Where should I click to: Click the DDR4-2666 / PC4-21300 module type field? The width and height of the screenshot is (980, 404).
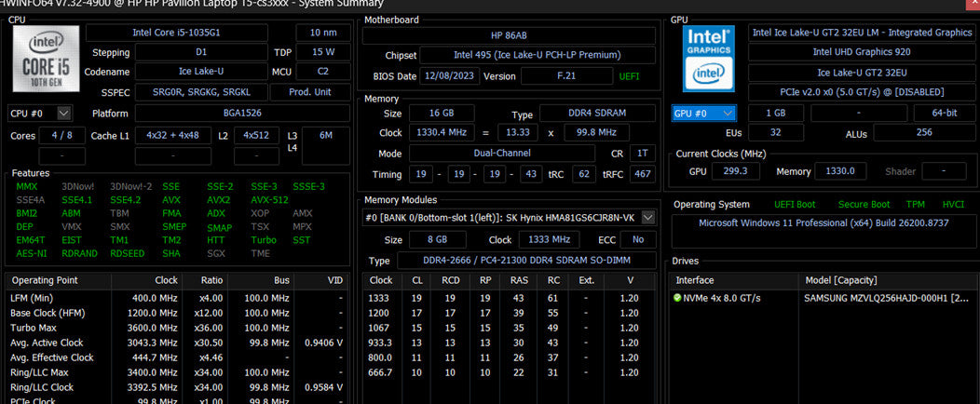click(527, 261)
